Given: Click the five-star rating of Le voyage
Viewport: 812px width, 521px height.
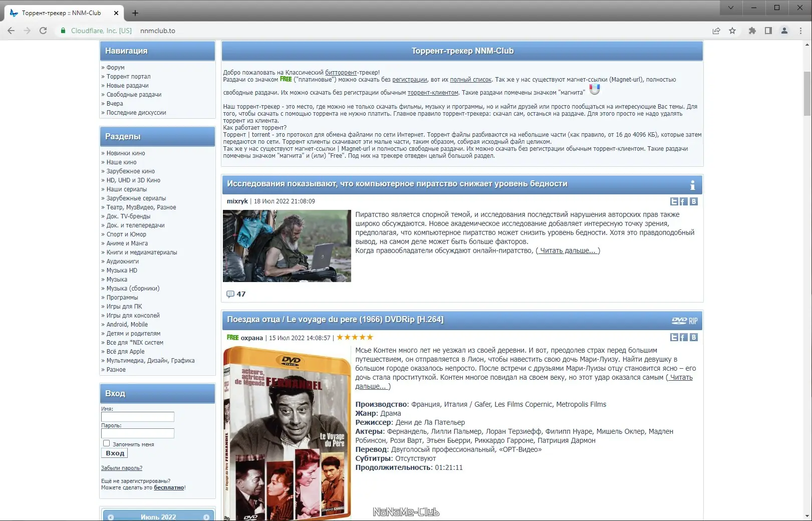Looking at the screenshot, I should pyautogui.click(x=355, y=337).
